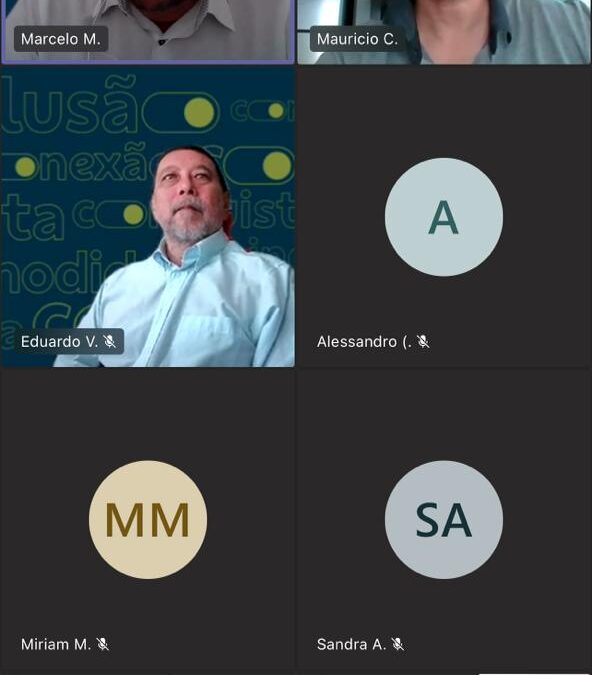592x675 pixels.
Task: Select the 'A' avatar circle
Action: tap(444, 217)
